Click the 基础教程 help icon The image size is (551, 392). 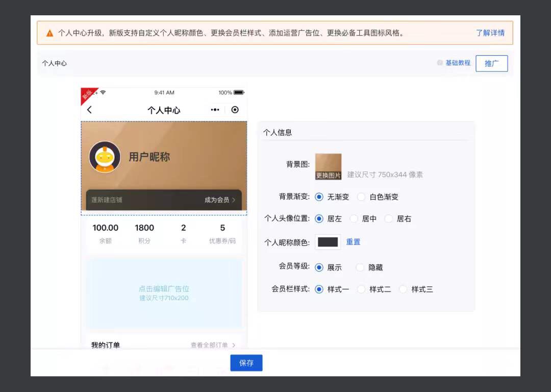440,63
